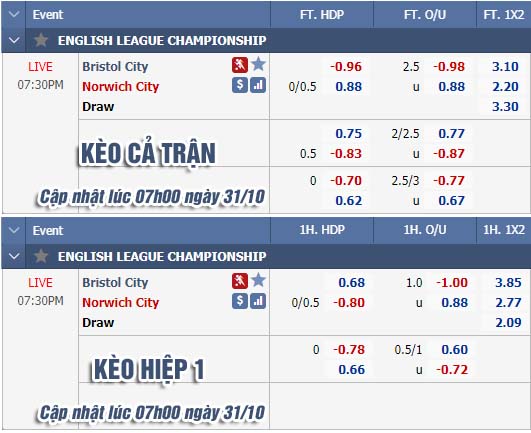Collapse the top Event header chevron
Screen dimensions: 531x433
pos(14,14)
